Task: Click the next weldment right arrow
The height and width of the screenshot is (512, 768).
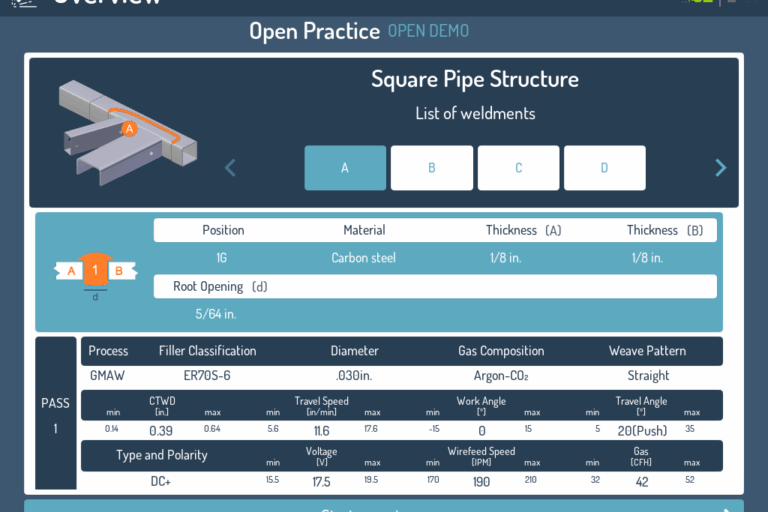Action: [721, 168]
